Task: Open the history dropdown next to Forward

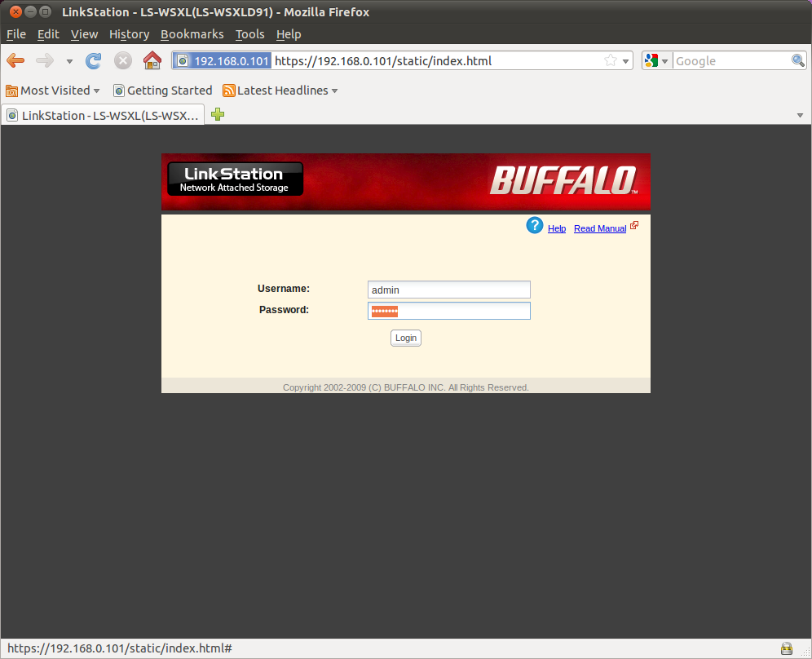Action: [69, 61]
